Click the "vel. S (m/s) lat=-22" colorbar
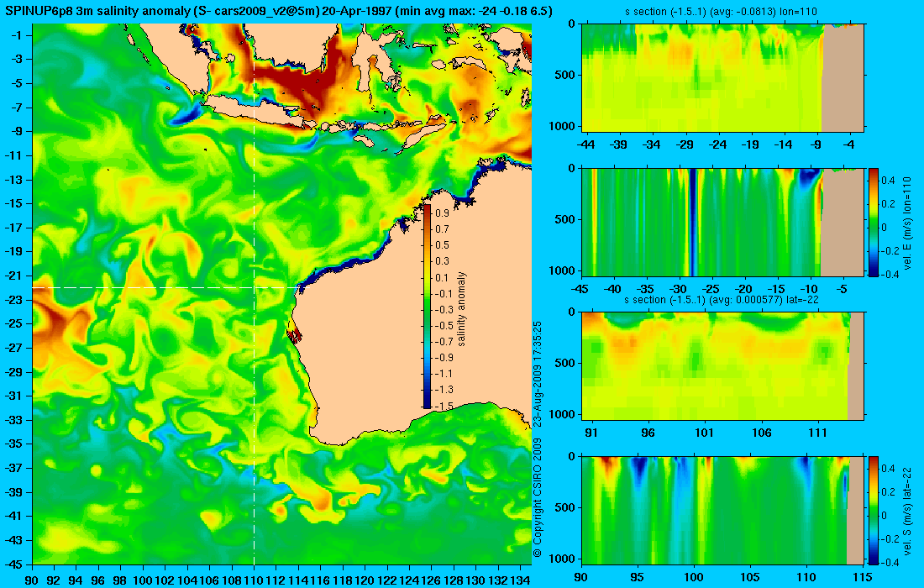The height and width of the screenshot is (588, 924). (x=873, y=510)
